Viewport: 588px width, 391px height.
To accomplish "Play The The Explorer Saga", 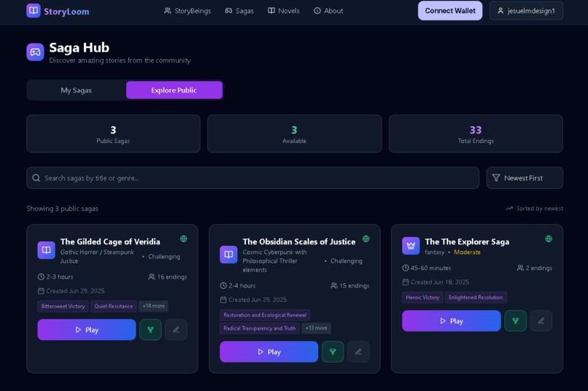I will click(x=452, y=321).
